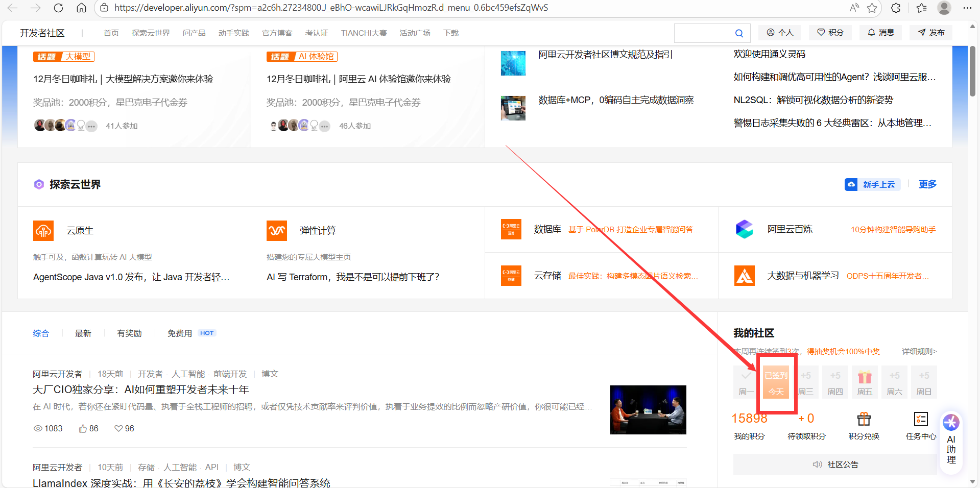This screenshot has width=980, height=488.
Task: Open the 消息 notification bell icon
Action: [872, 32]
